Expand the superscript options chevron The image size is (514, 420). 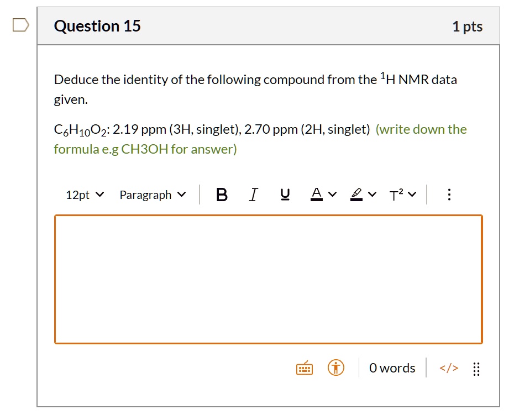(411, 194)
